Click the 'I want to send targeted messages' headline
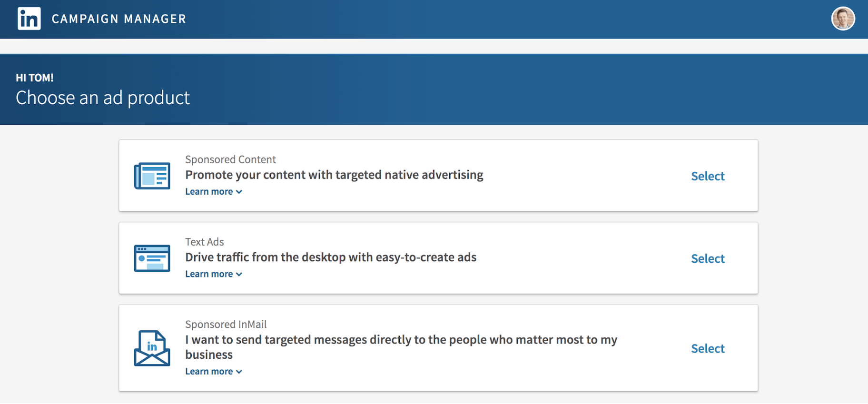Viewport: 868px width, 404px height. pos(401,340)
